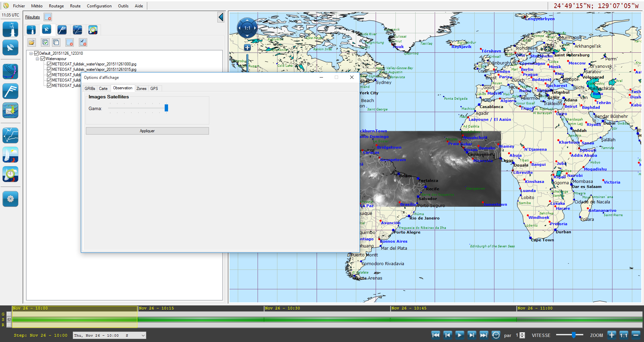
Task: Click the open folder icon in results toolbar
Action: coord(32,42)
